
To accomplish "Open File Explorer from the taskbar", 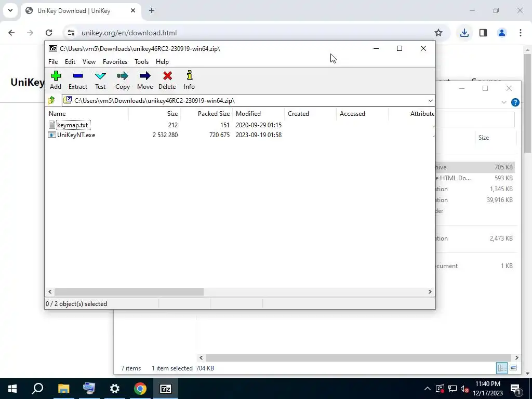I will 63,389.
